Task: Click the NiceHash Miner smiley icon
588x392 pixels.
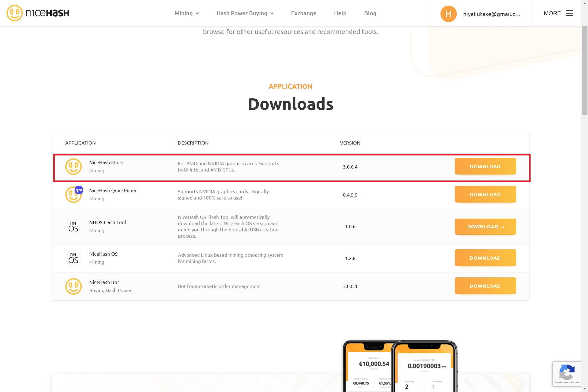Action: tap(73, 167)
